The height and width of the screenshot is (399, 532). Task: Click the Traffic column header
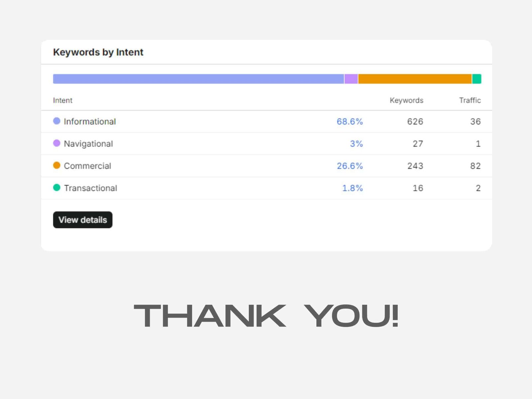pyautogui.click(x=470, y=100)
